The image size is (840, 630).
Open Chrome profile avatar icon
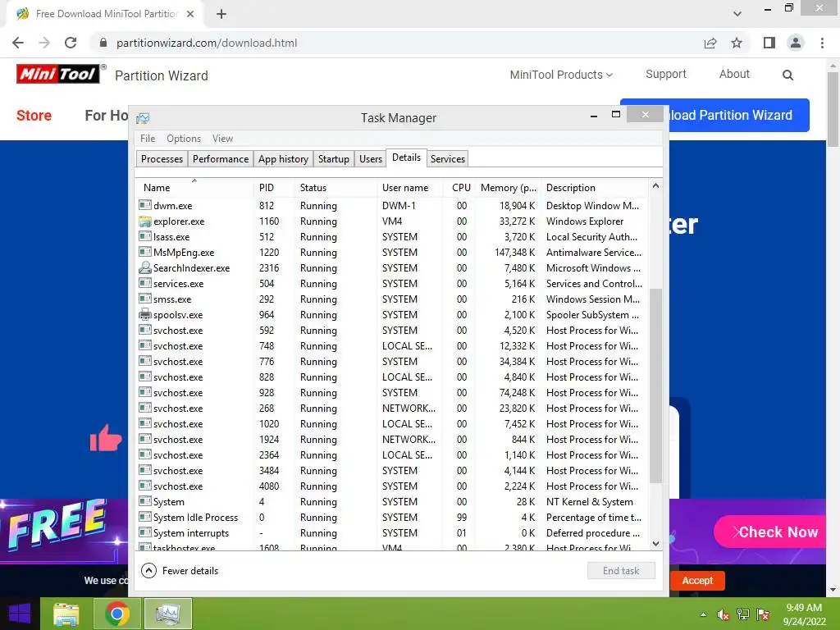796,43
